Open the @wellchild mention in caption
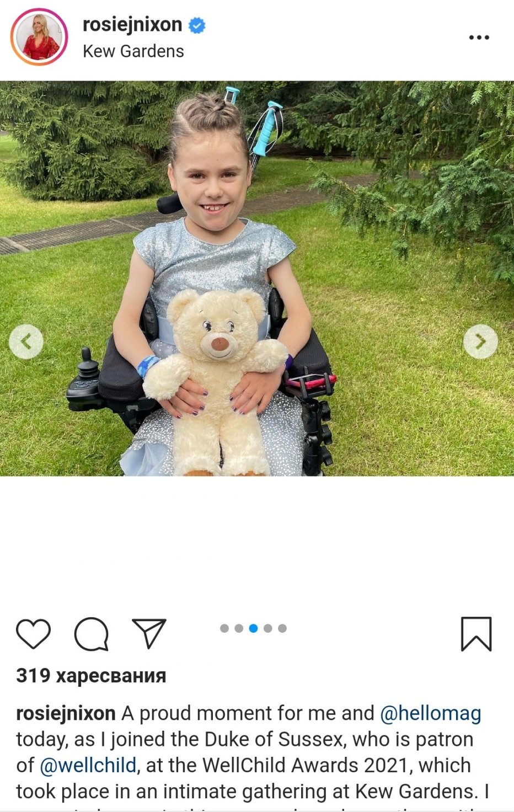Screen dimensions: 514x812 pos(88,766)
